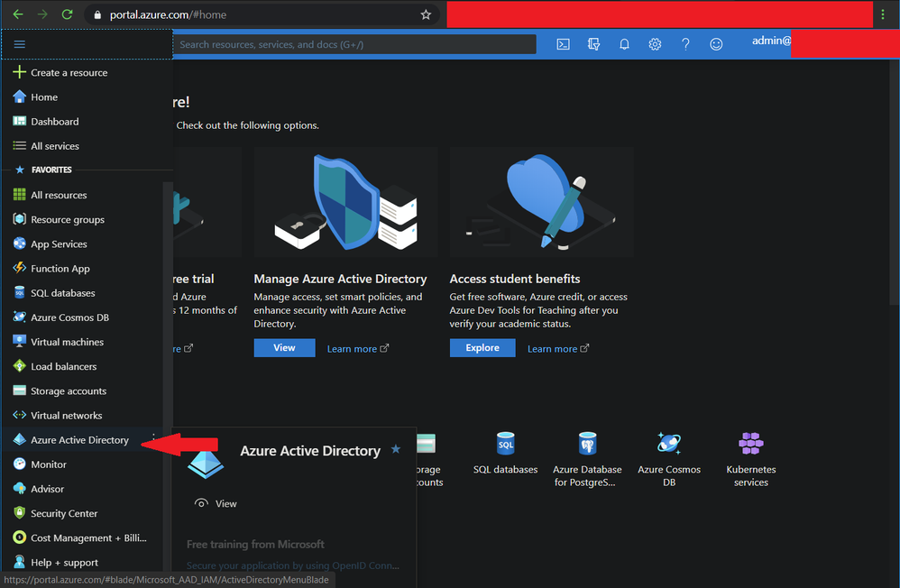This screenshot has width=900, height=588.
Task: Click the Resource groups cube icon
Action: 20,219
